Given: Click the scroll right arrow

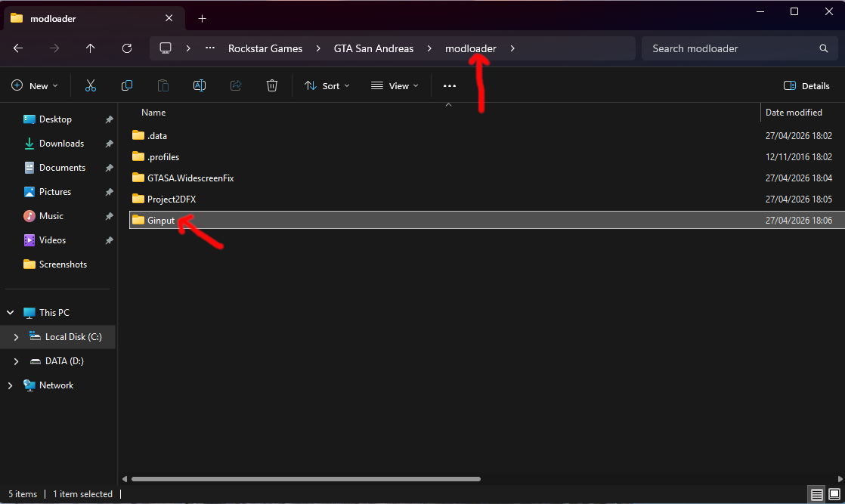Looking at the screenshot, I should tap(840, 478).
